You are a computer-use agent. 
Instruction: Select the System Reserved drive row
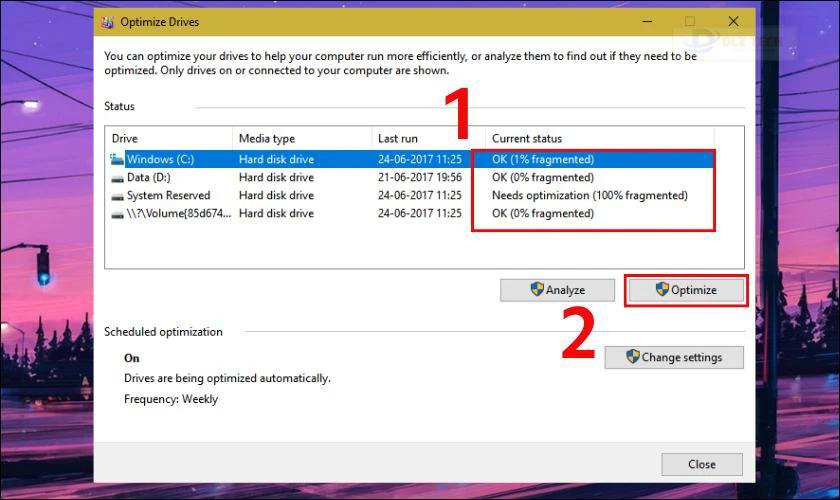(411, 196)
